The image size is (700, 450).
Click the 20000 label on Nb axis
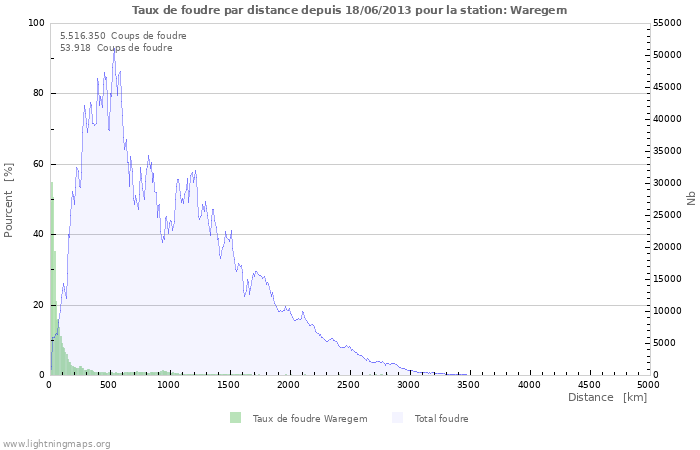667,247
